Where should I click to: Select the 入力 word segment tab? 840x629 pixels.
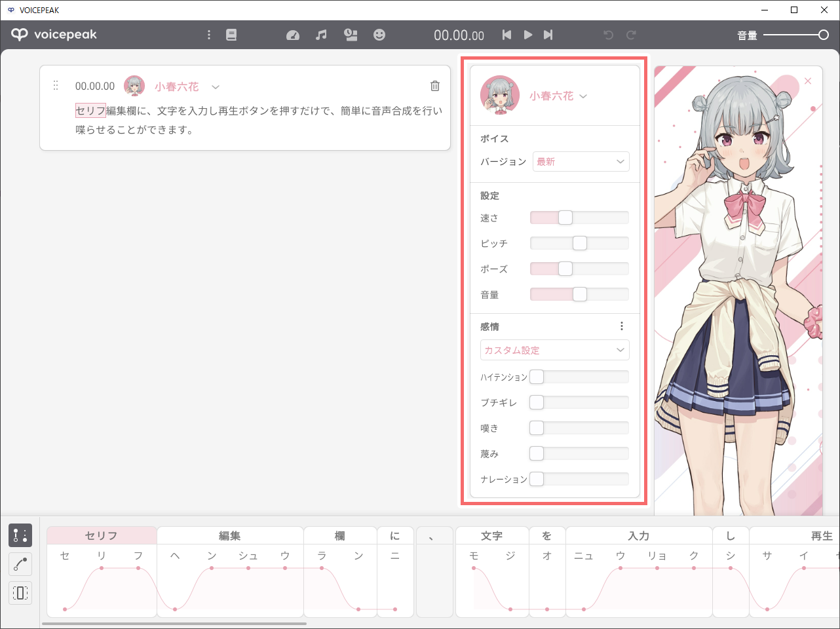tap(639, 535)
